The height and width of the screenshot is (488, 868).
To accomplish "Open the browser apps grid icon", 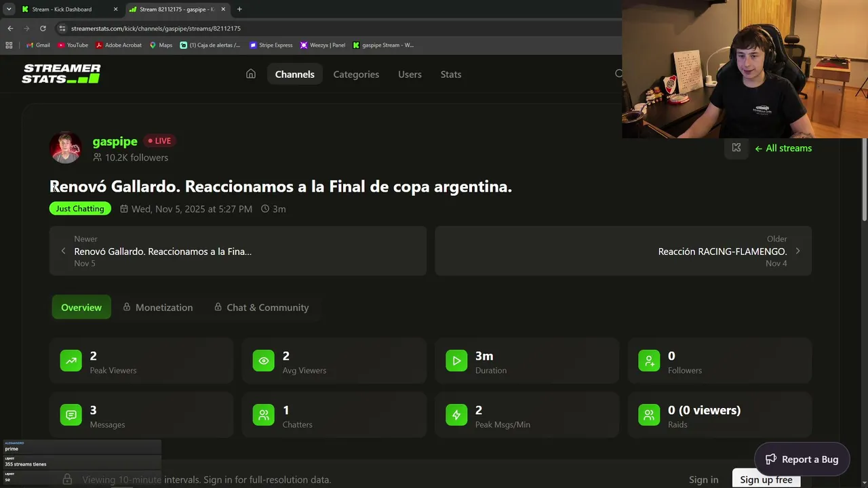I will pyautogui.click(x=9, y=45).
